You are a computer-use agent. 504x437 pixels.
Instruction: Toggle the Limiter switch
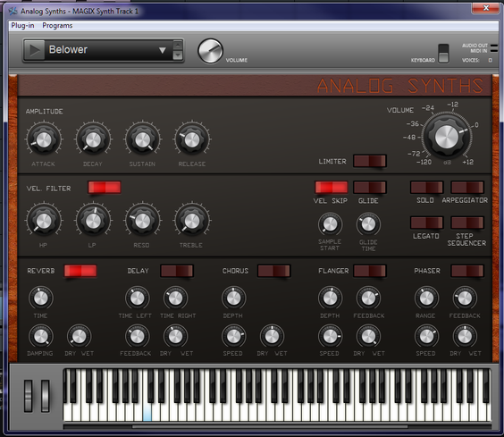370,161
